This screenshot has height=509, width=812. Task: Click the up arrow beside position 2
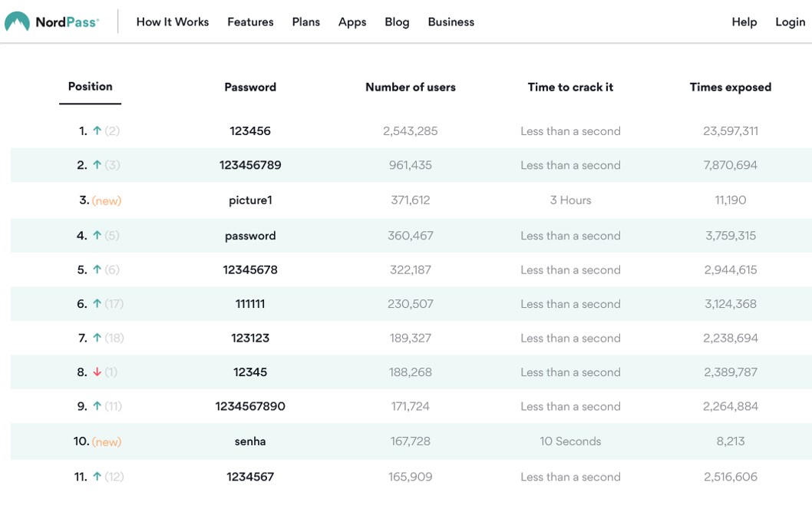(97, 165)
